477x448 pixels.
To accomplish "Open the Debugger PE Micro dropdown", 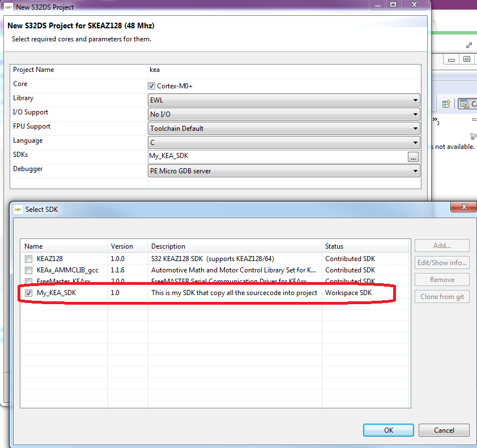I will 284,171.
